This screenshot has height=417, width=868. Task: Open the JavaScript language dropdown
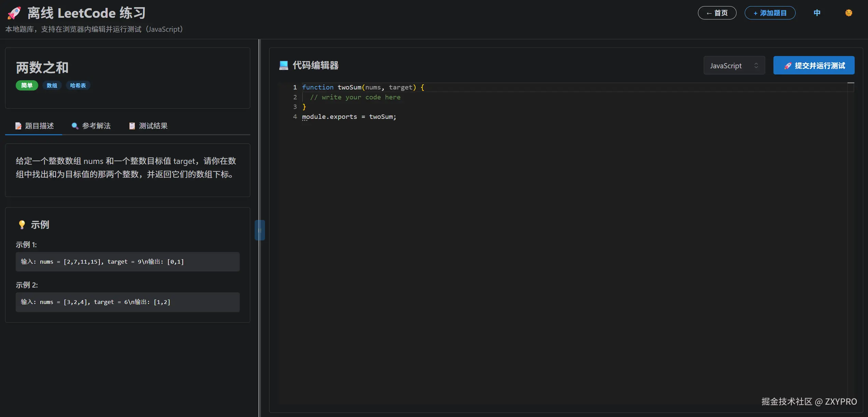click(x=734, y=66)
